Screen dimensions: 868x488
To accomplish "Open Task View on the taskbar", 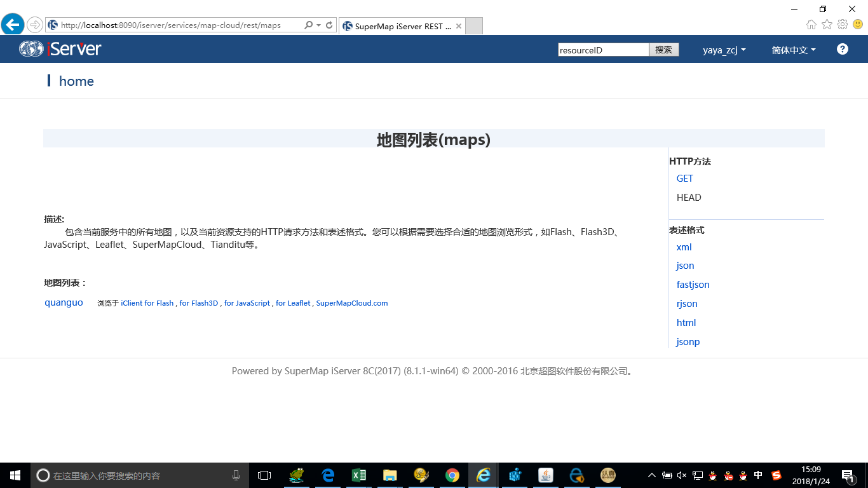I will coord(264,475).
